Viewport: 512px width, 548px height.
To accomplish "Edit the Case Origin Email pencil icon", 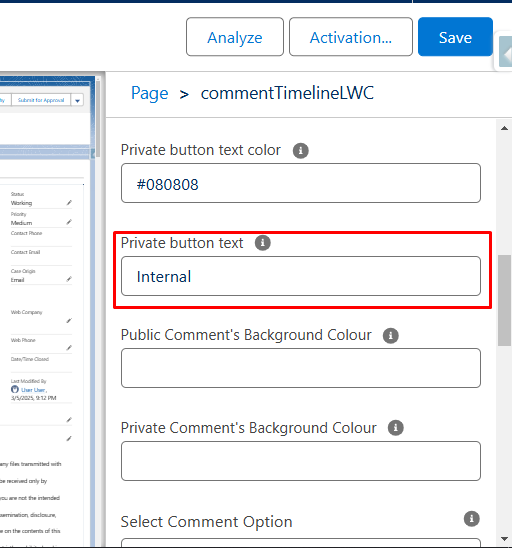I will coord(69,279).
